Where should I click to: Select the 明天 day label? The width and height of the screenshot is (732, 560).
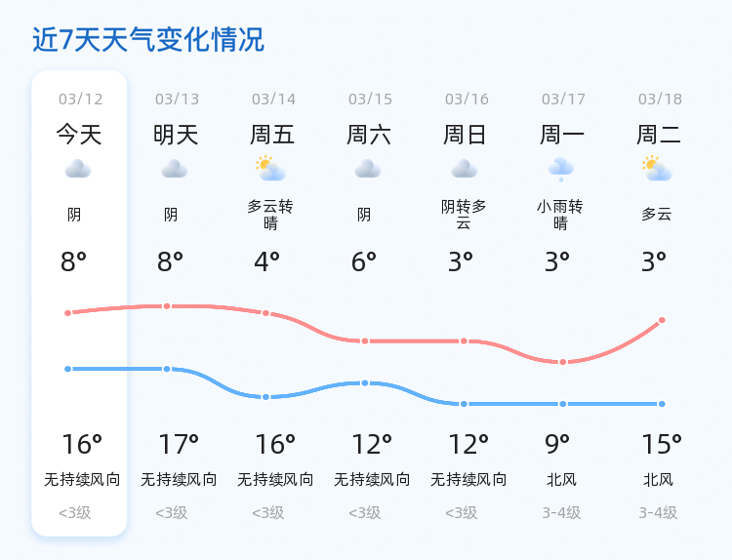coord(176,135)
